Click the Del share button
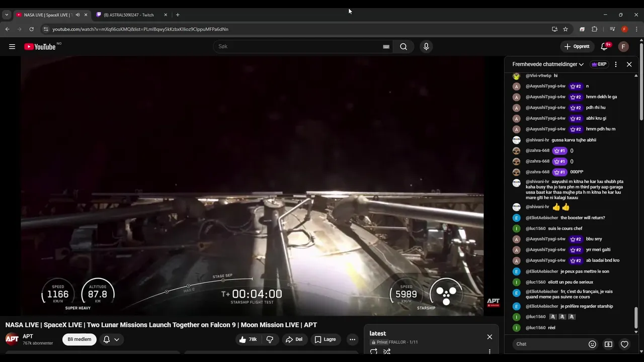 tap(294, 339)
